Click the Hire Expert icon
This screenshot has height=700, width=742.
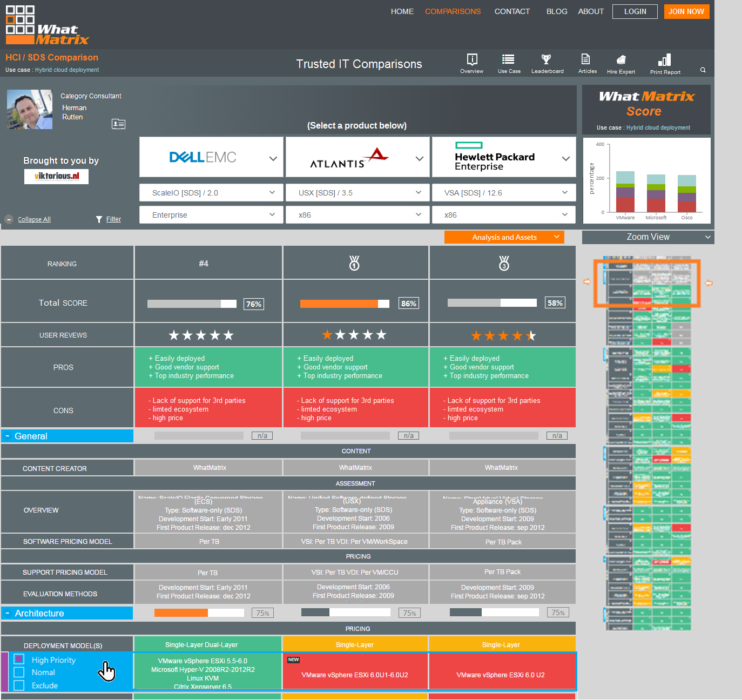coord(621,59)
